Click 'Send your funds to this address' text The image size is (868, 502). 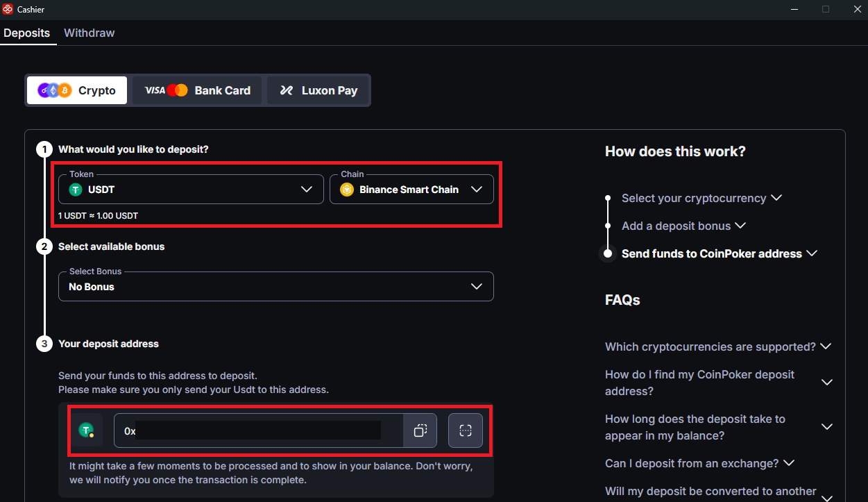158,376
